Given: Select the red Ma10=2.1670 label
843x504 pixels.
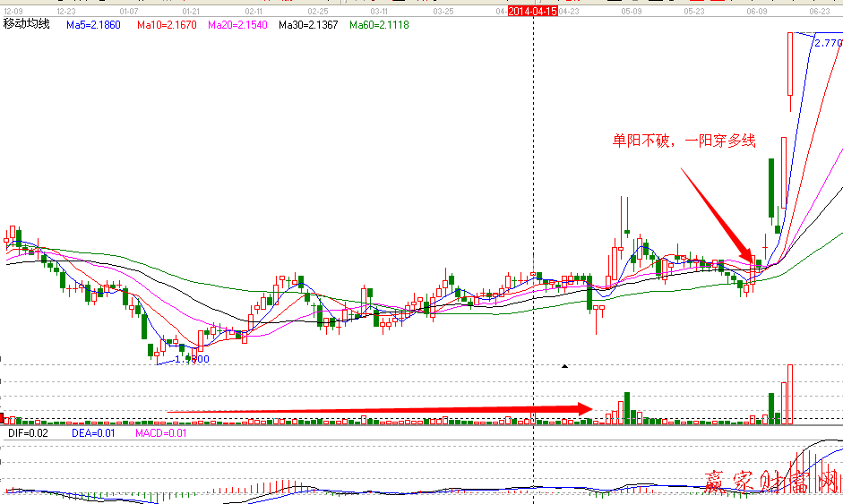Looking at the screenshot, I should [167, 25].
